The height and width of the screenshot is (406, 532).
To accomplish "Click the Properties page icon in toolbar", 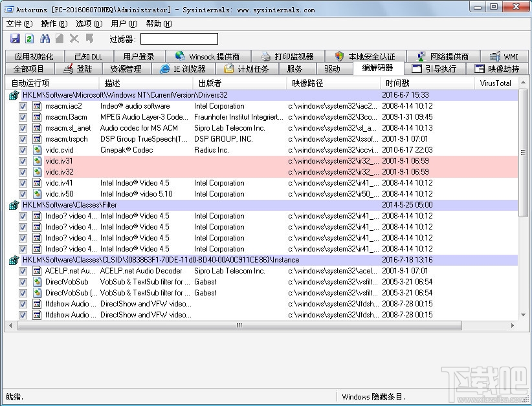I will point(60,39).
